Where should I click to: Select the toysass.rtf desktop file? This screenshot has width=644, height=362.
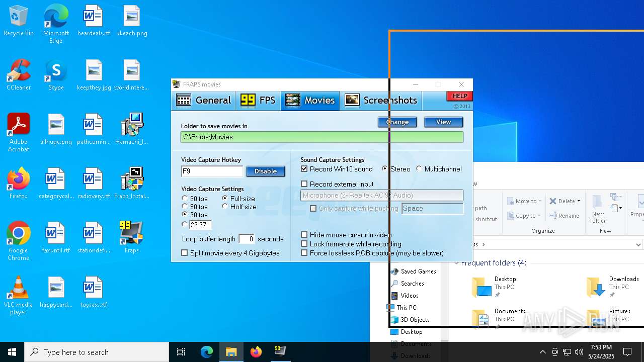point(94,293)
